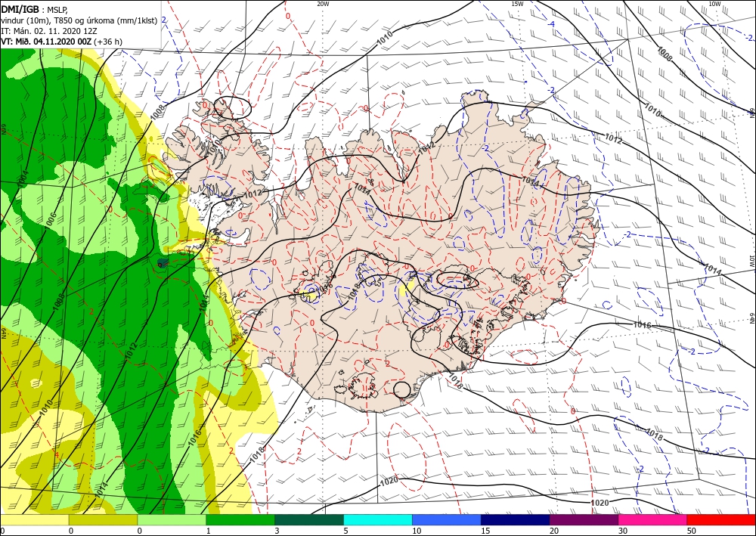756x536 pixels.
Task: Choose the navy 15 mm legend swatch
Action: 516,519
